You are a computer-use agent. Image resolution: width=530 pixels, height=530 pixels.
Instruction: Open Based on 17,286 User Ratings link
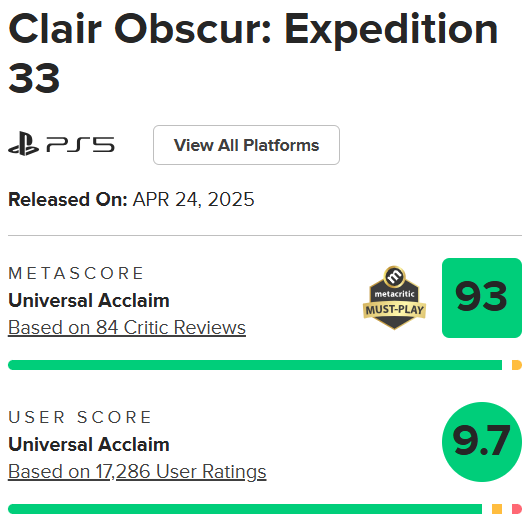click(137, 472)
